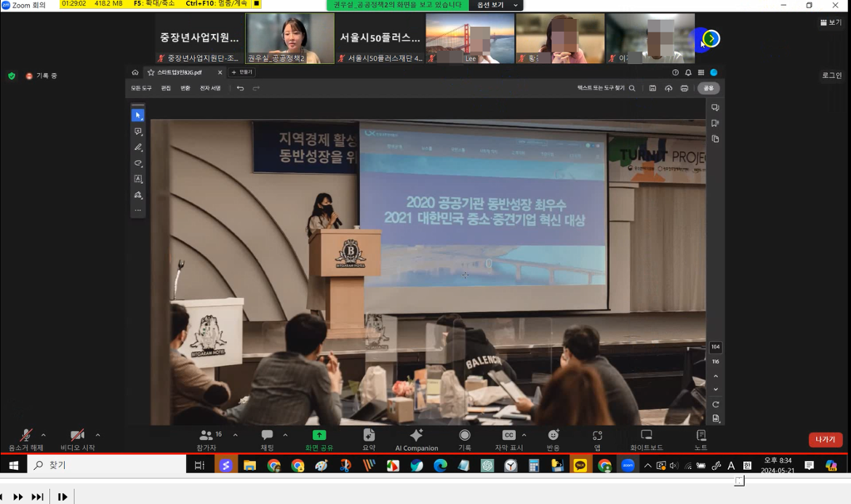Print the PDF using the printer icon

[x=684, y=88]
